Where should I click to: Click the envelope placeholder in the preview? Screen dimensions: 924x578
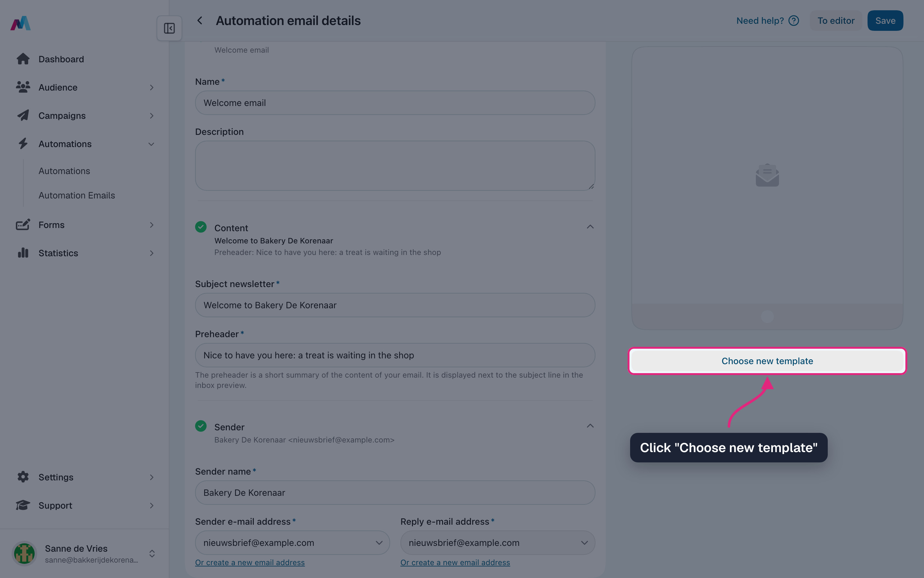pos(767,175)
